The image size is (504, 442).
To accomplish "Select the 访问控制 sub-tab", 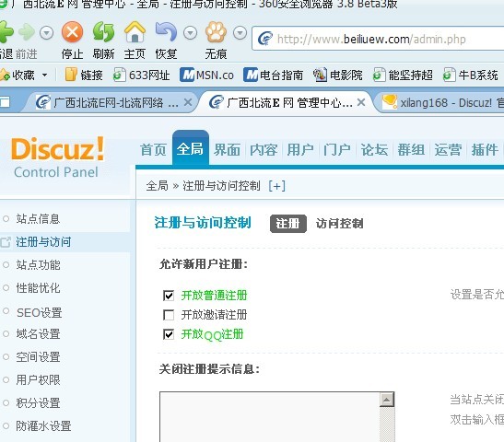I will 339,223.
